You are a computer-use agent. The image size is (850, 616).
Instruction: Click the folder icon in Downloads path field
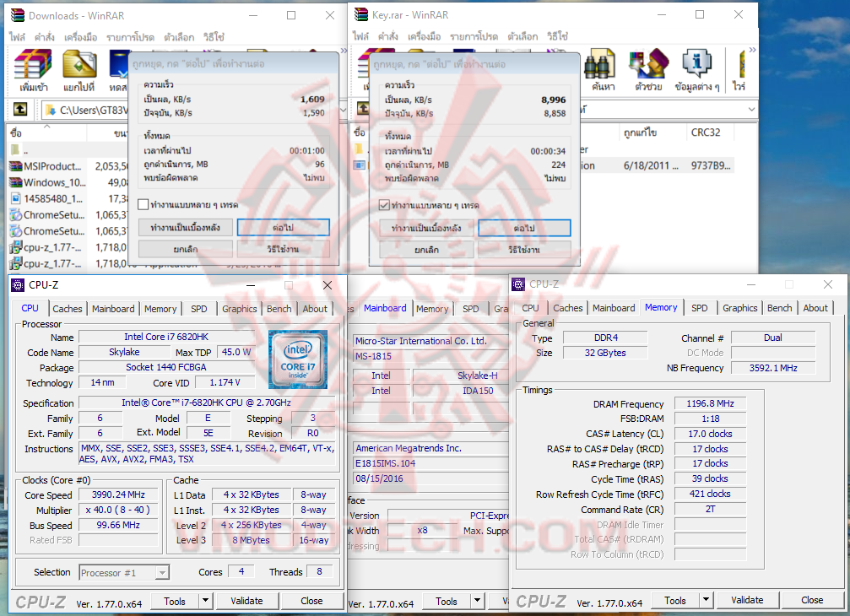tap(51, 110)
